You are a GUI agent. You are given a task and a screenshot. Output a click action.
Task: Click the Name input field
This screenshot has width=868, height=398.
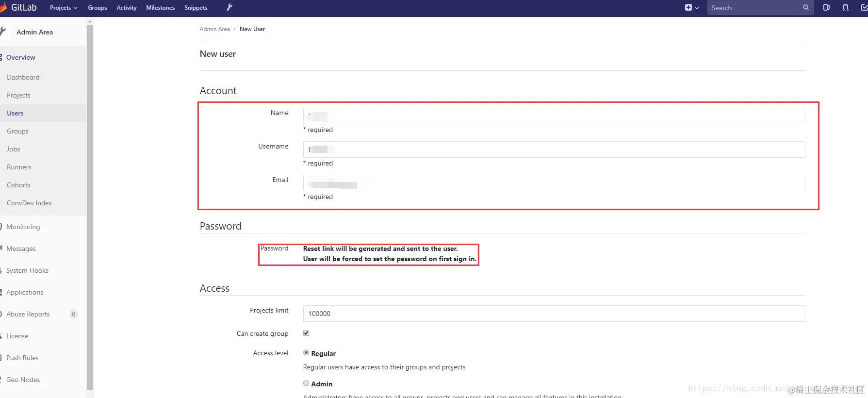[x=554, y=116]
